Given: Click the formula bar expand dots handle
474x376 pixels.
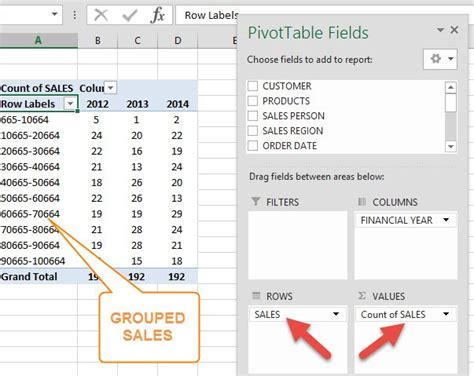Looking at the screenshot, I should 75,15.
